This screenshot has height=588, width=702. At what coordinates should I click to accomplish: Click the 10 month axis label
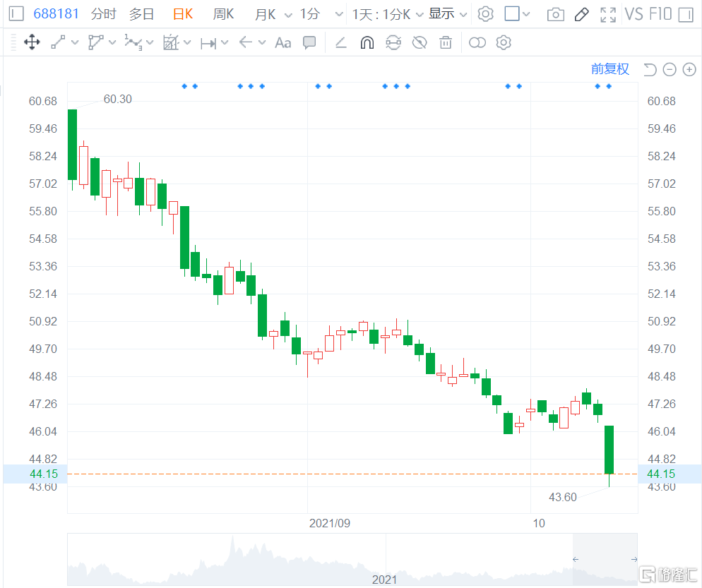(539, 523)
